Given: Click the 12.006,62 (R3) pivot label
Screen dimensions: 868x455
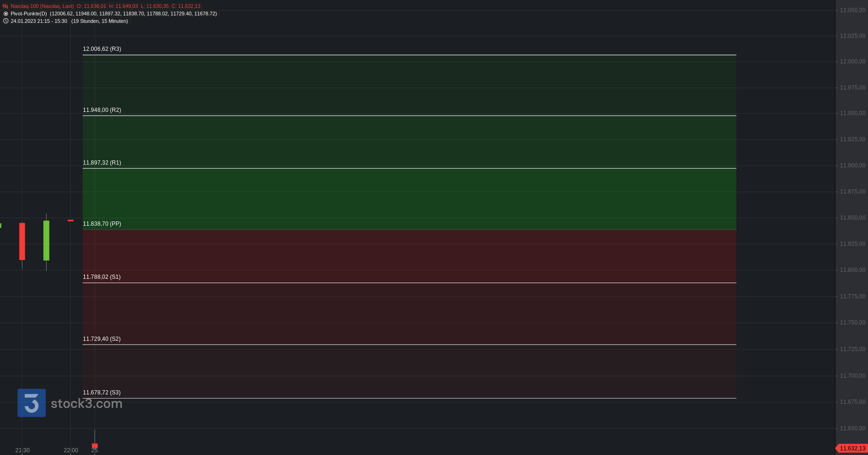Looking at the screenshot, I should click(102, 49).
